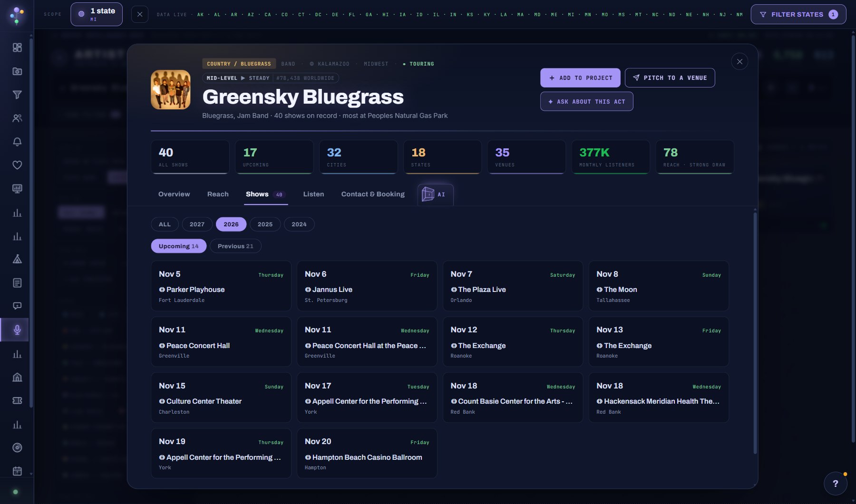The image size is (856, 504).
Task: Open the funnel filter icon in sidebar
Action: point(17,95)
